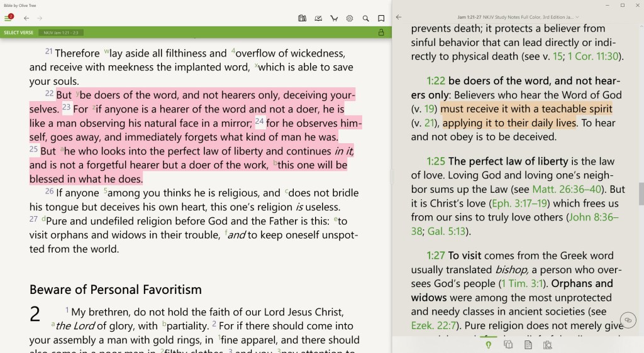Open the reading plans checkmark icon
This screenshot has width=644, height=353.
click(318, 18)
